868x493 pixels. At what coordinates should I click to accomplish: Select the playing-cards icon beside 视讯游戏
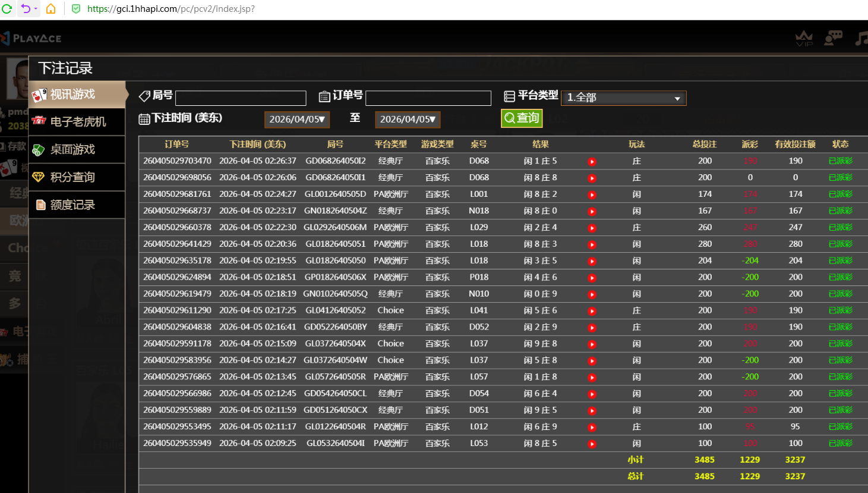tap(39, 93)
